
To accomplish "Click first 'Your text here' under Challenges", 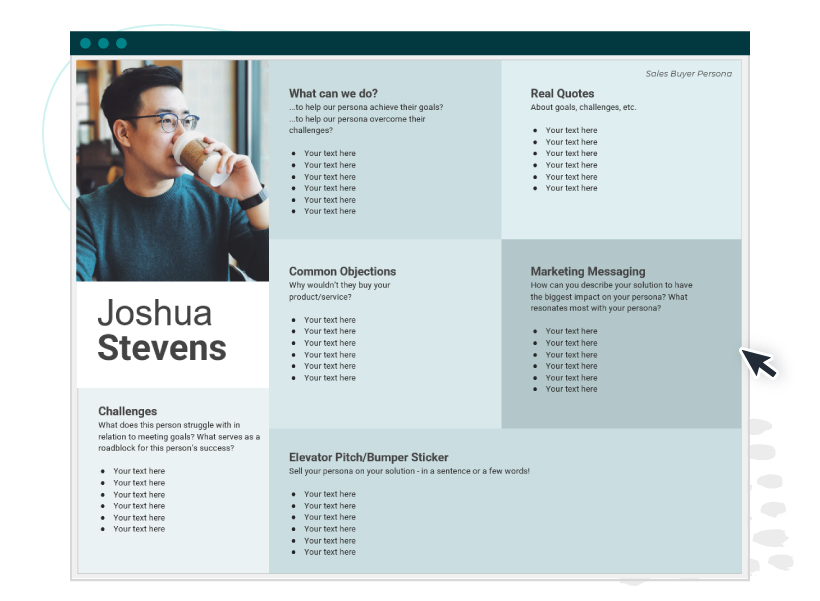I will [x=139, y=471].
